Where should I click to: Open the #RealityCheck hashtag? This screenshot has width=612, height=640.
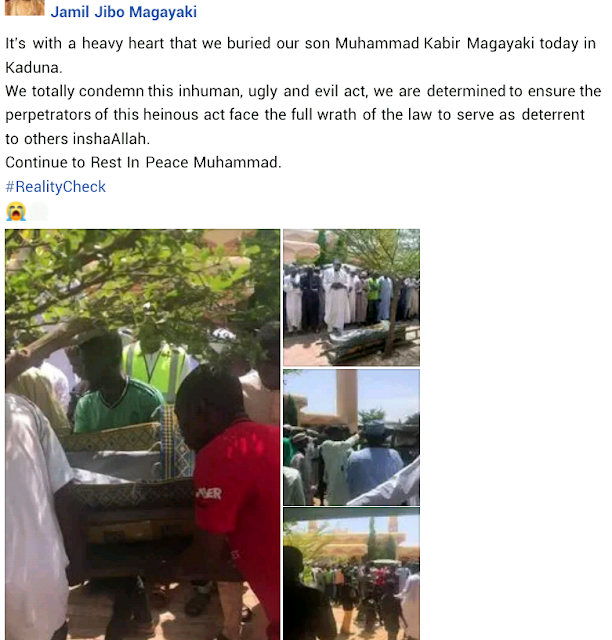pyautogui.click(x=56, y=187)
